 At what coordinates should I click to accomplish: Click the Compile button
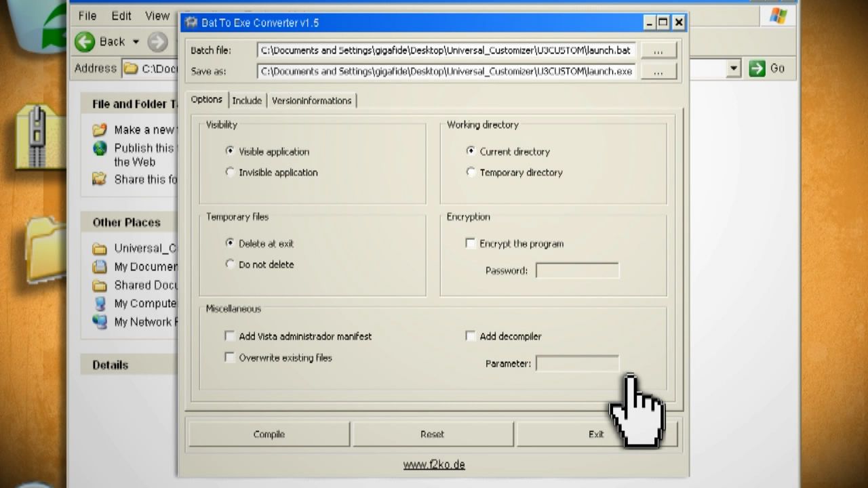[269, 434]
